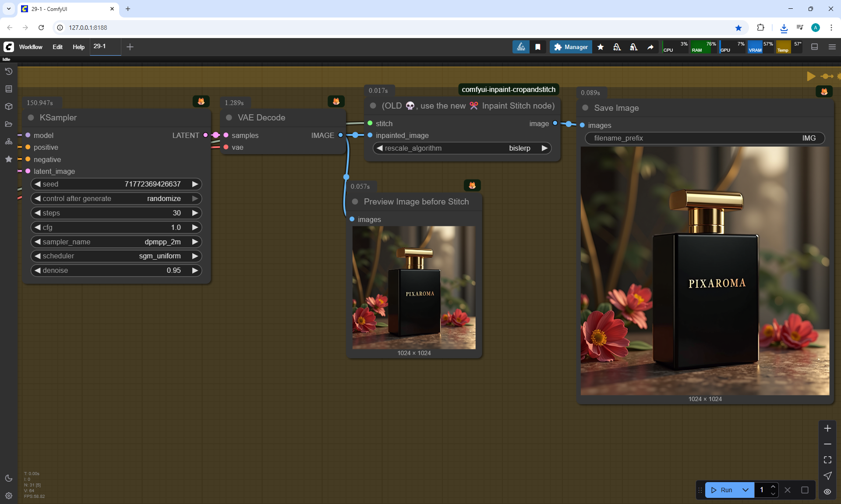Open the Workflow menu
841x504 pixels.
(31, 47)
